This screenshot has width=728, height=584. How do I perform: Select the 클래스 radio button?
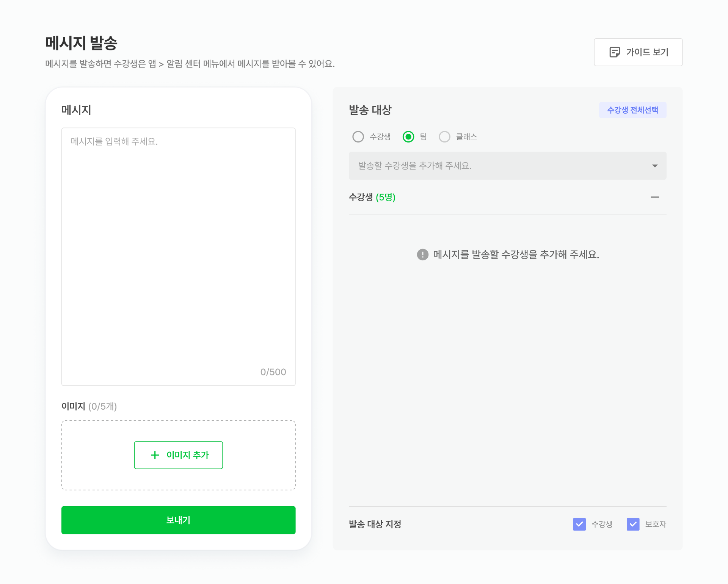pyautogui.click(x=444, y=137)
